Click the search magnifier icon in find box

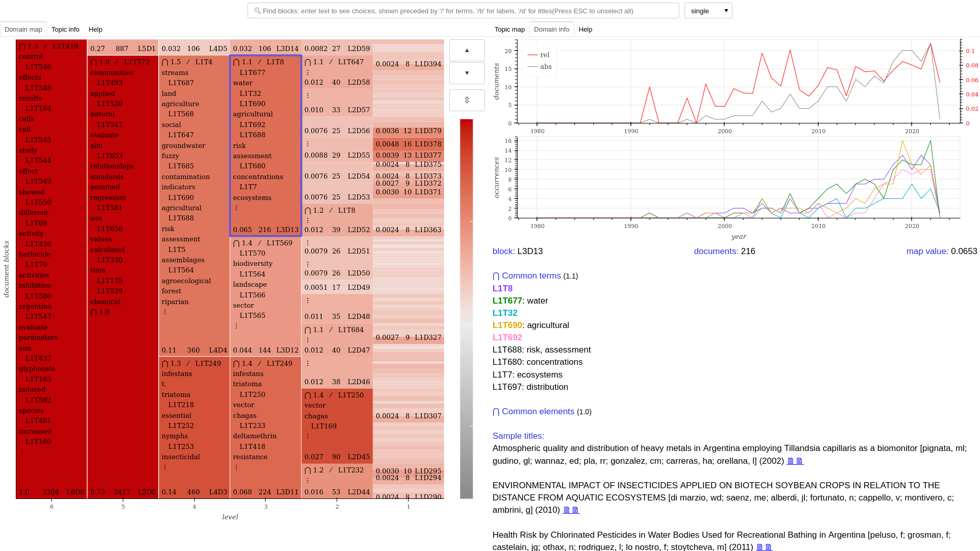click(x=257, y=11)
